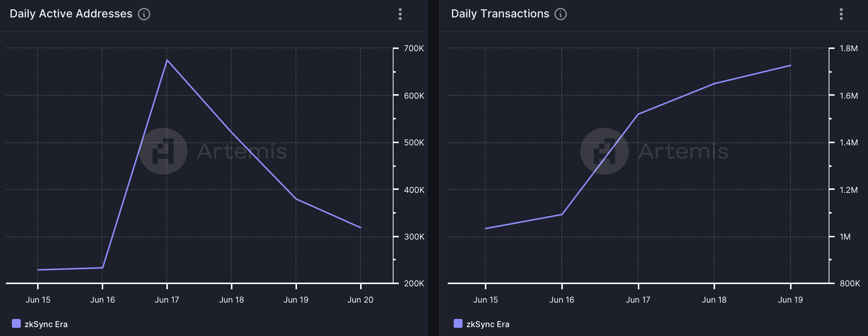Select Jun 20 endpoint on Active Addresses line
Image resolution: width=868 pixels, height=336 pixels.
360,227
